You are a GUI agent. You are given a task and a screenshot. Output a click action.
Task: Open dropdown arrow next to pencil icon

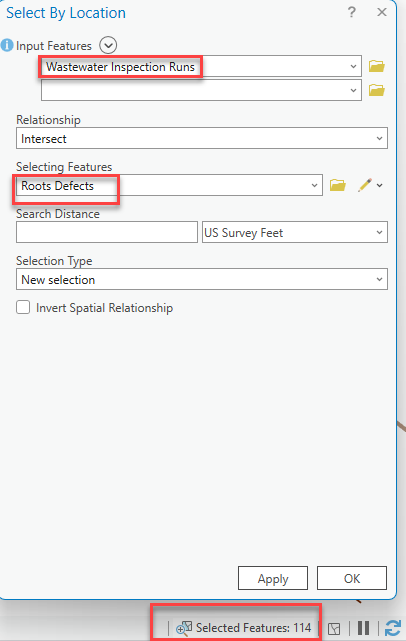click(380, 185)
